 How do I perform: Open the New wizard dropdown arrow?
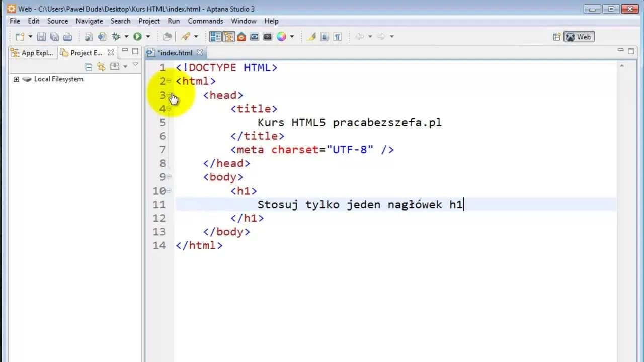click(x=30, y=36)
